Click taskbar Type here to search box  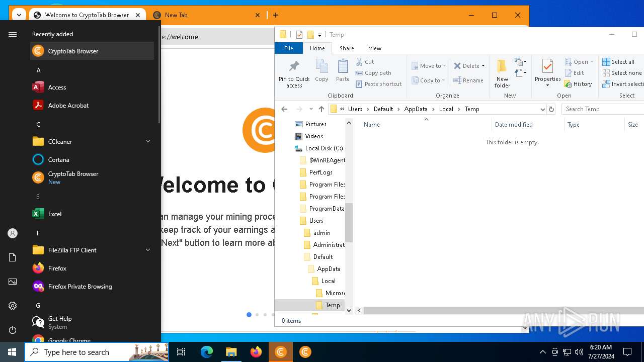(x=97, y=352)
